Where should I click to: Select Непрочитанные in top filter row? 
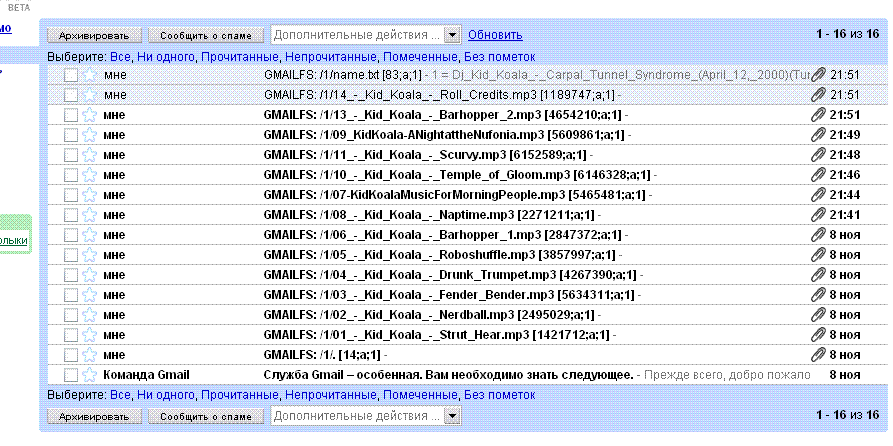[332, 57]
